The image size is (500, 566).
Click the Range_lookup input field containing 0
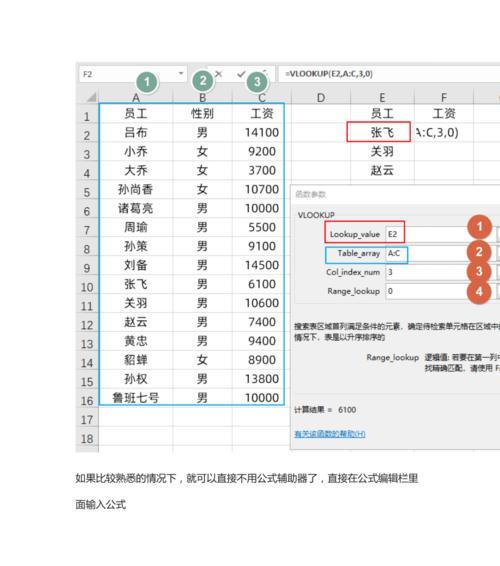(x=425, y=291)
